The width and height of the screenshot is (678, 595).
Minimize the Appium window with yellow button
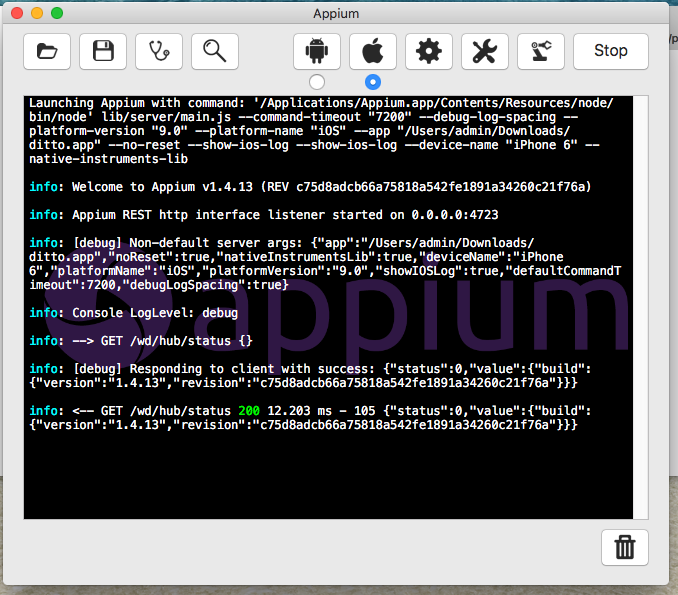pos(37,13)
